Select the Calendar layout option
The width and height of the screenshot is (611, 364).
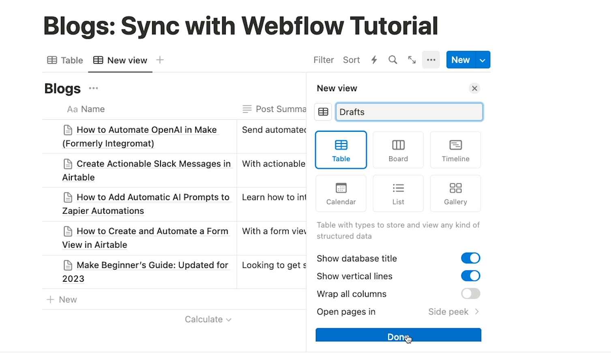(341, 193)
